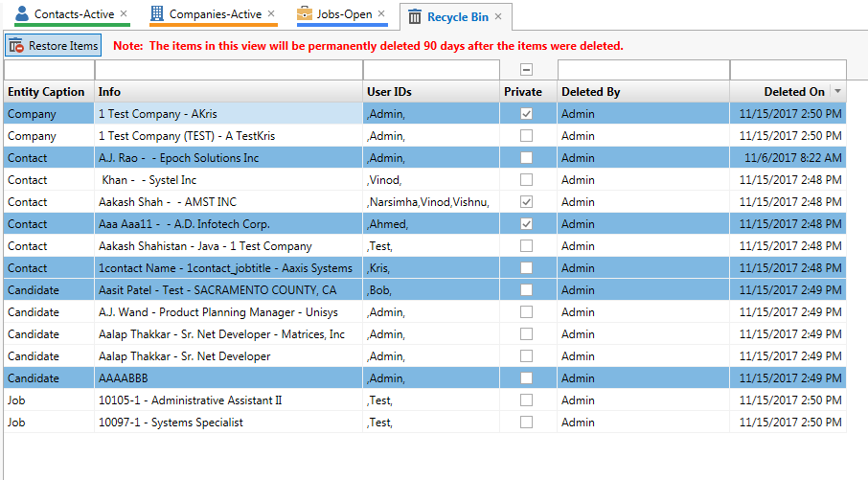Click the Deleted On filter field
This screenshot has height=480, width=868.
coord(788,70)
